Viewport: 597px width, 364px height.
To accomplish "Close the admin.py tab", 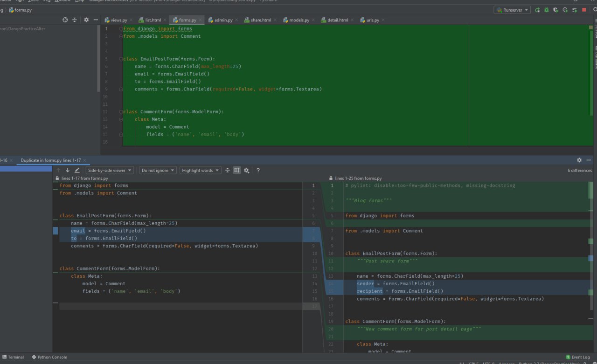I will [236, 20].
